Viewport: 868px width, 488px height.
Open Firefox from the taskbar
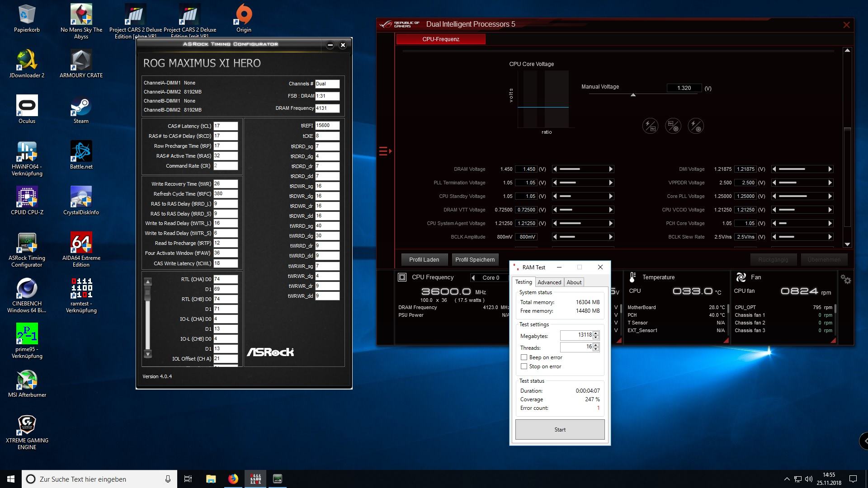233,479
